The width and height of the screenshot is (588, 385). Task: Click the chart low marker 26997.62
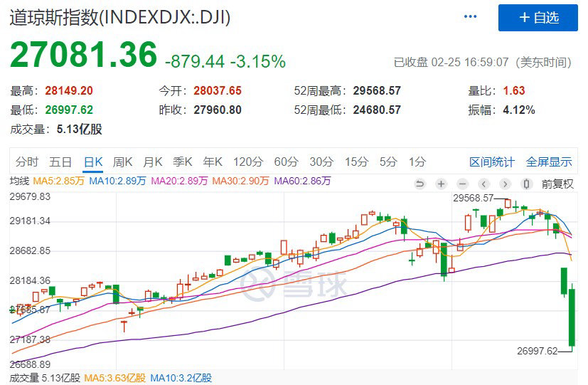point(538,352)
